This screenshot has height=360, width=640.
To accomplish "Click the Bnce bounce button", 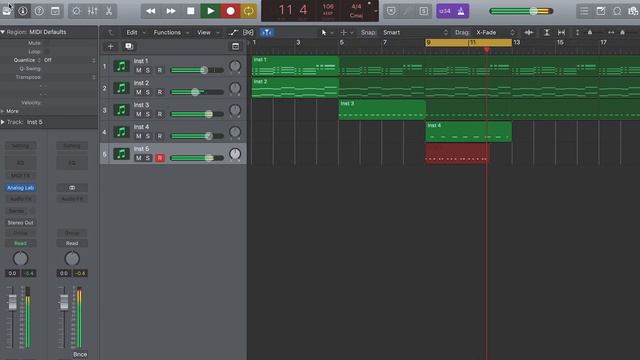I will 80,354.
